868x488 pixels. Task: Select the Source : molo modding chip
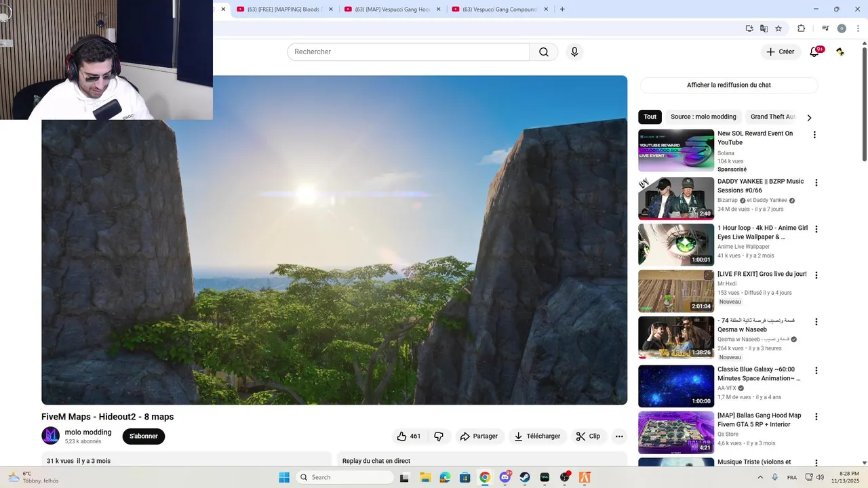click(703, 117)
